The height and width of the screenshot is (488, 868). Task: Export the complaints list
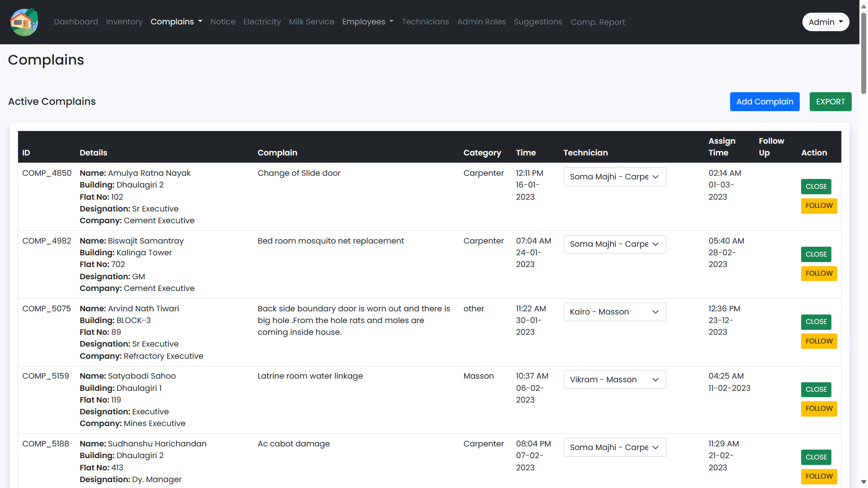tap(830, 102)
